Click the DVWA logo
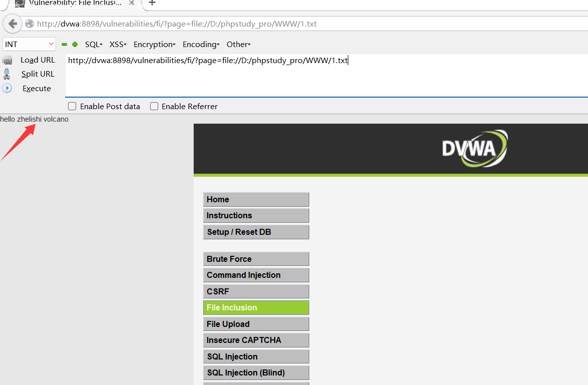Screen dimensions: 588x385 click(x=475, y=149)
